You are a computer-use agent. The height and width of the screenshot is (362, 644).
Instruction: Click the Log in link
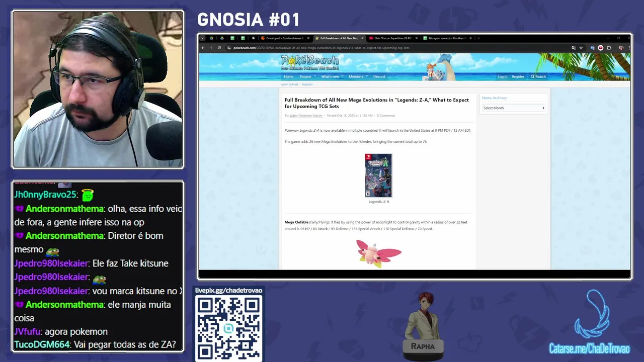click(503, 76)
